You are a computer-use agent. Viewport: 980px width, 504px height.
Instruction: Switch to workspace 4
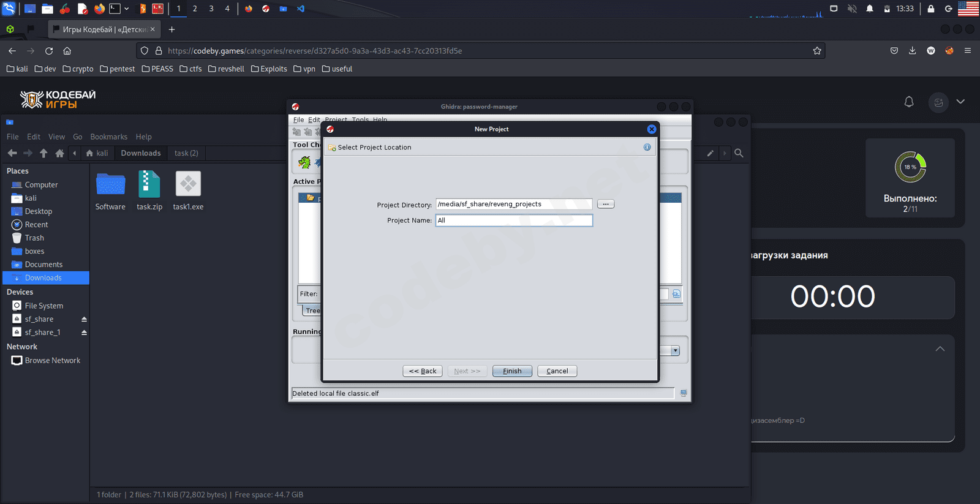(227, 9)
